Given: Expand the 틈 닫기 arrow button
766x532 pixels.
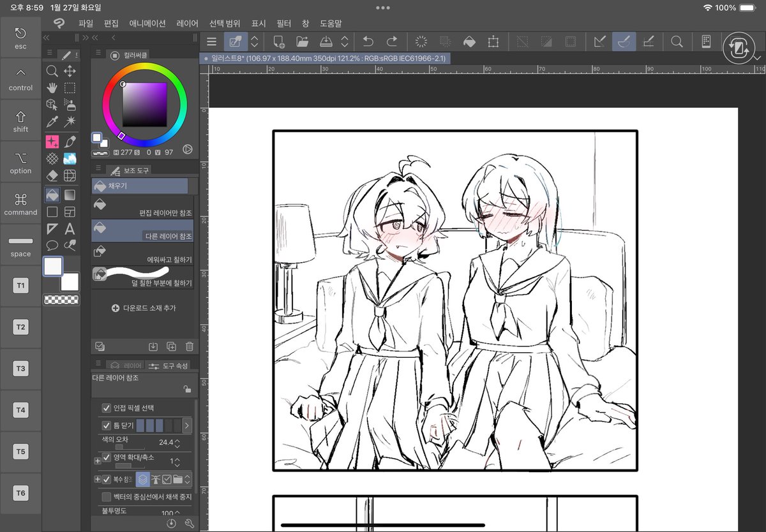Looking at the screenshot, I should click(187, 425).
